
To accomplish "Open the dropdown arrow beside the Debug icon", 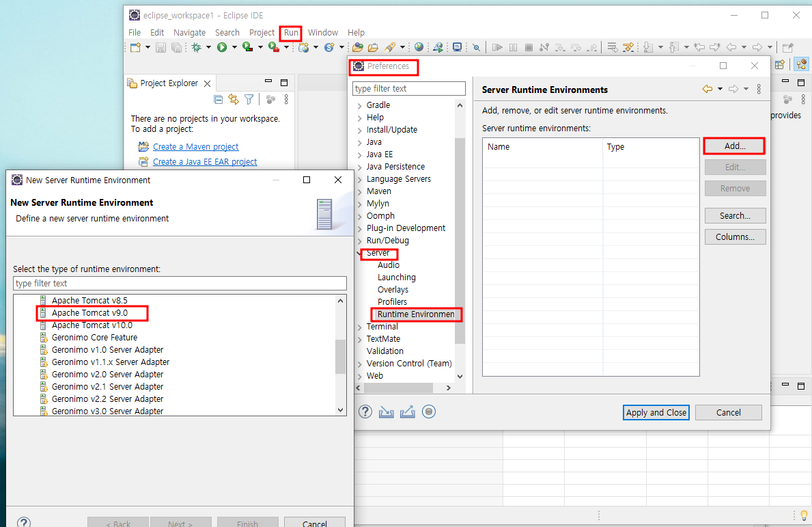I will point(208,48).
